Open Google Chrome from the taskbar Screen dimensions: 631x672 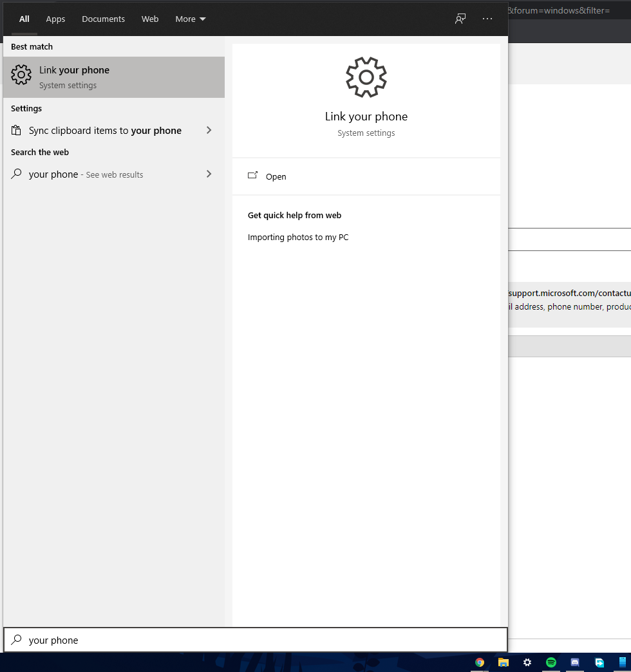[480, 662]
